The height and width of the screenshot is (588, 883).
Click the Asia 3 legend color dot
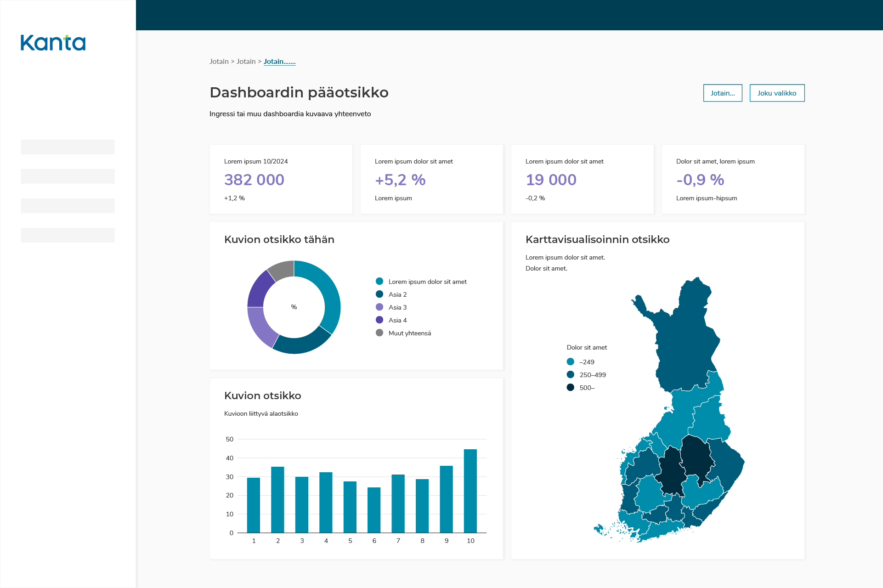(379, 307)
